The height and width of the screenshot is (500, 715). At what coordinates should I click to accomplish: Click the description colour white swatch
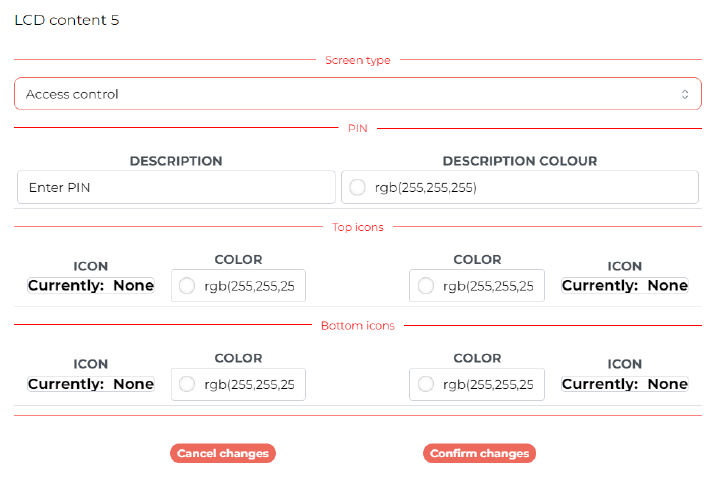pos(358,187)
